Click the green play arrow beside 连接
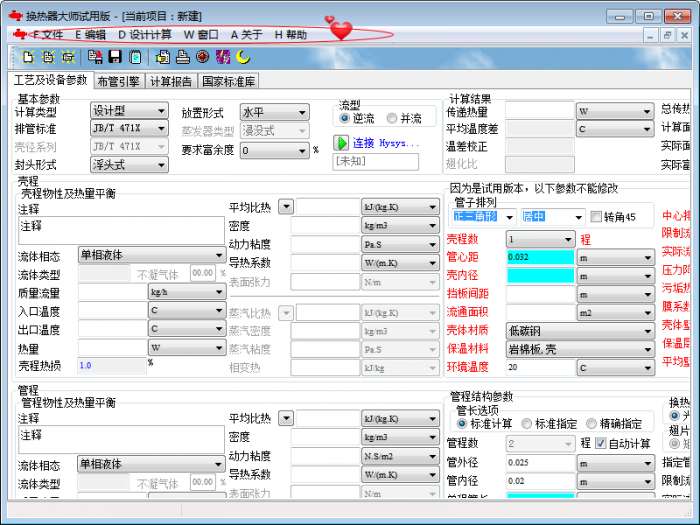Image resolution: width=700 pixels, height=525 pixels. tap(340, 143)
